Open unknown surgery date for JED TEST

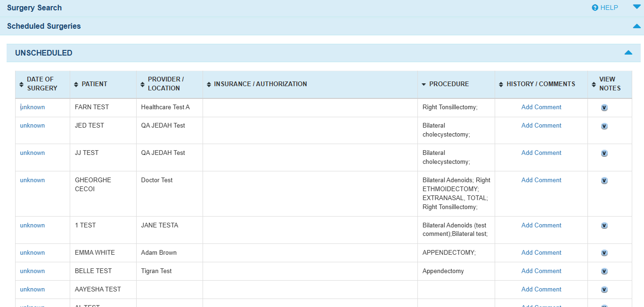[33, 126]
